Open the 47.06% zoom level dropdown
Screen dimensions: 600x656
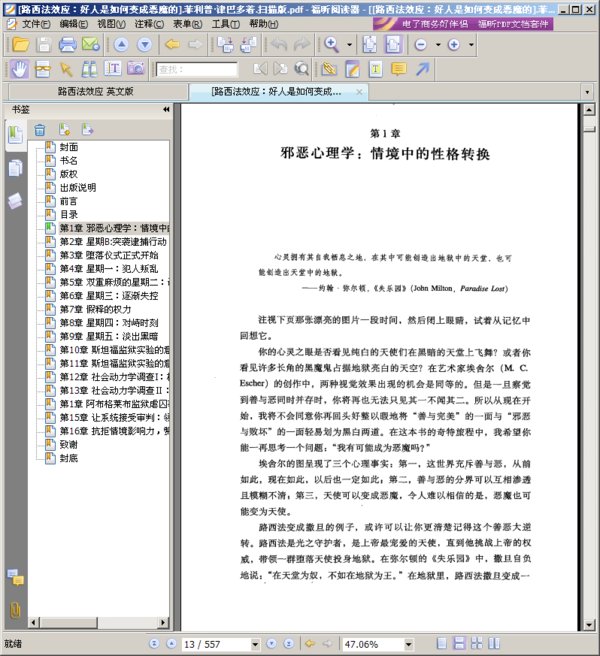pos(408,644)
